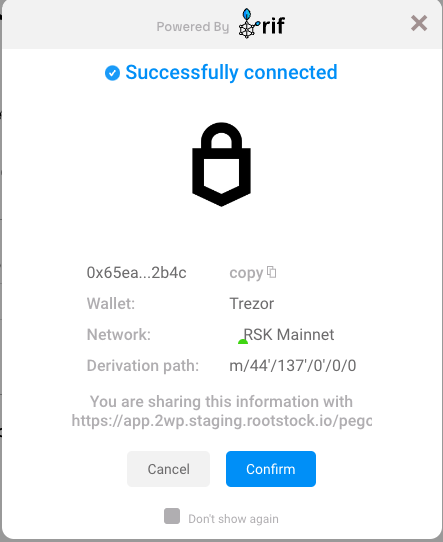
Task: Close the dialog with the X icon
Action: pyautogui.click(x=419, y=24)
